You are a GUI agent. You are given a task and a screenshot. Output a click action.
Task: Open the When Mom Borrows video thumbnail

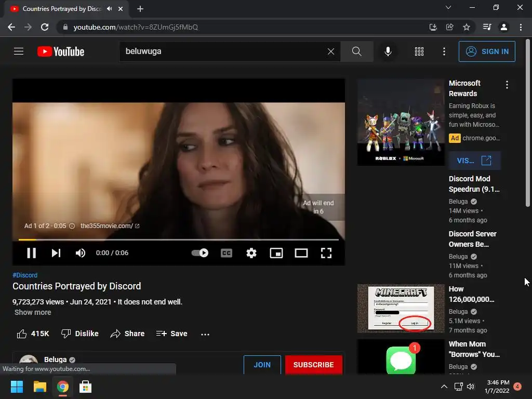pyautogui.click(x=401, y=356)
